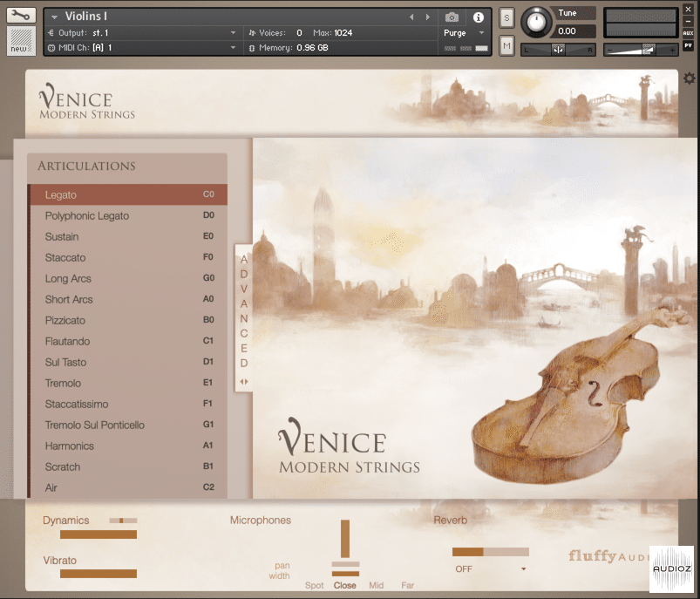Image resolution: width=700 pixels, height=599 pixels.
Task: Switch to the Far microphone
Action: pyautogui.click(x=407, y=585)
